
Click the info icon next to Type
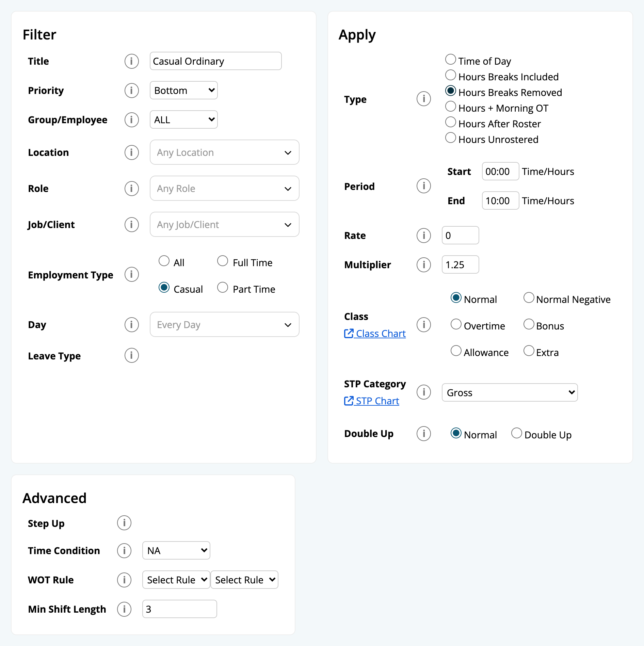(424, 99)
